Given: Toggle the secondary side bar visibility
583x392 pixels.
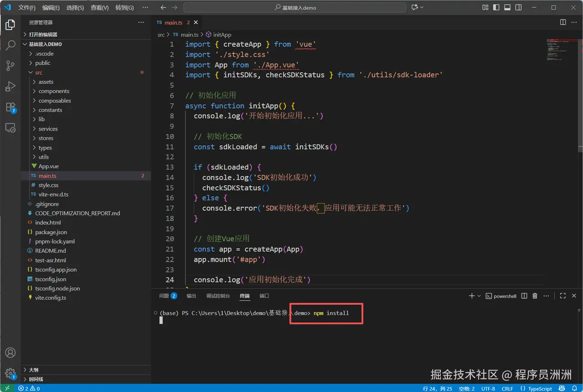Looking at the screenshot, I should pos(518,8).
